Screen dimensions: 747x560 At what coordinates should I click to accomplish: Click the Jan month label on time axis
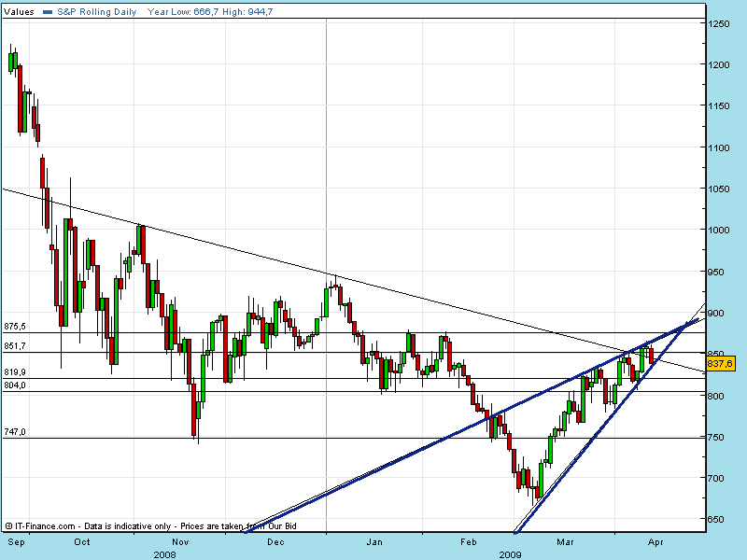375,542
